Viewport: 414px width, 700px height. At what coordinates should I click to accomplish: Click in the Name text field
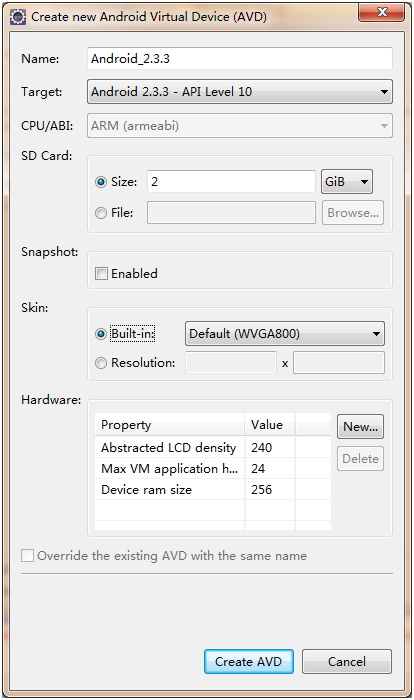click(x=240, y=58)
